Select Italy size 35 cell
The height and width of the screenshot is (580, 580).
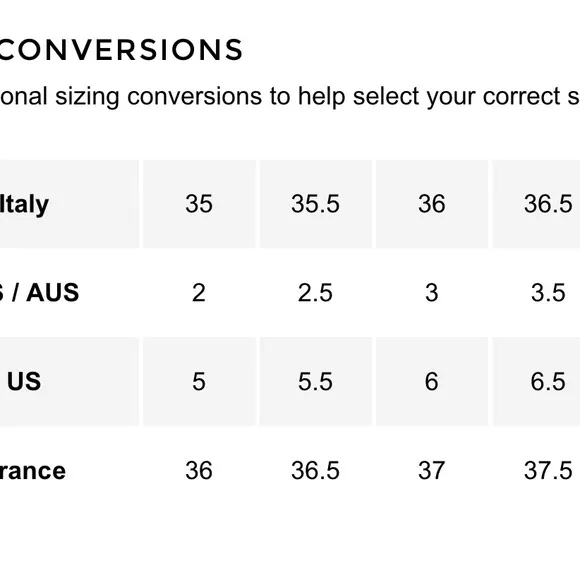pos(199,204)
